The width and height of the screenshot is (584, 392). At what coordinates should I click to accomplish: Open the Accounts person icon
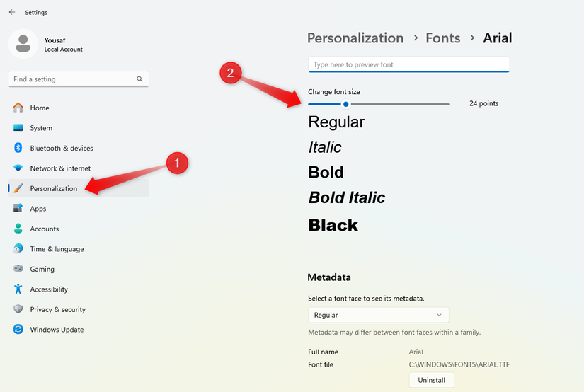[x=18, y=229]
